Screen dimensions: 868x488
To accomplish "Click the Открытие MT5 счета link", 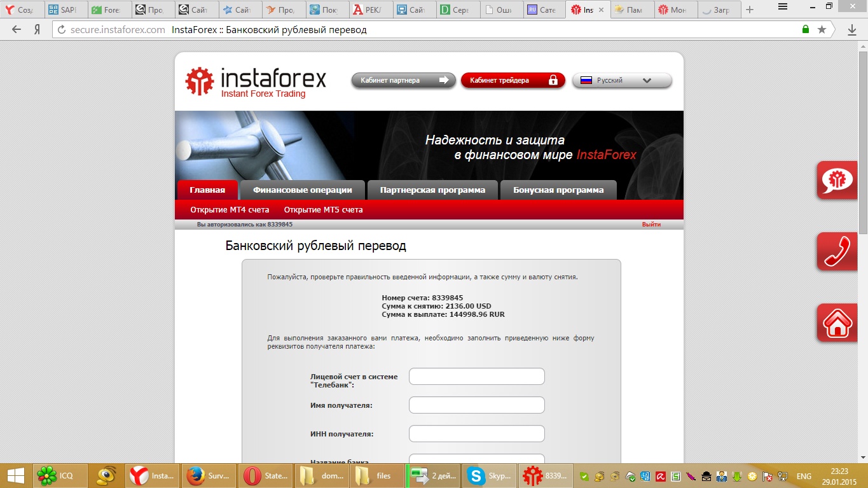I will tap(323, 210).
